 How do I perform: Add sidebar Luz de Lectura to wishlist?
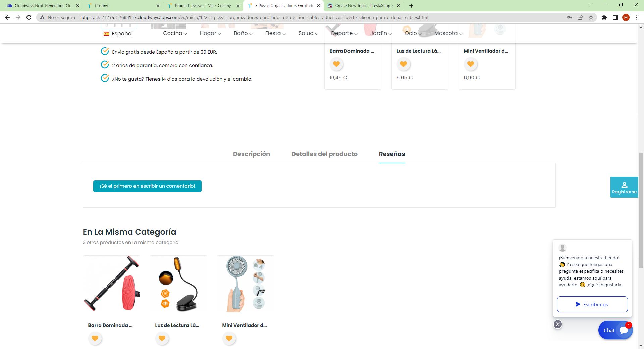pos(404,64)
